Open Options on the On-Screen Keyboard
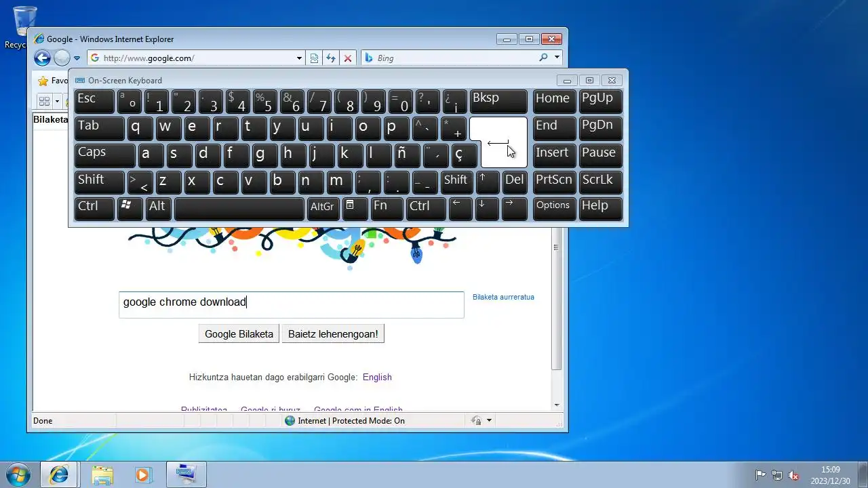Screen dimensions: 868x488 (554, 209)
